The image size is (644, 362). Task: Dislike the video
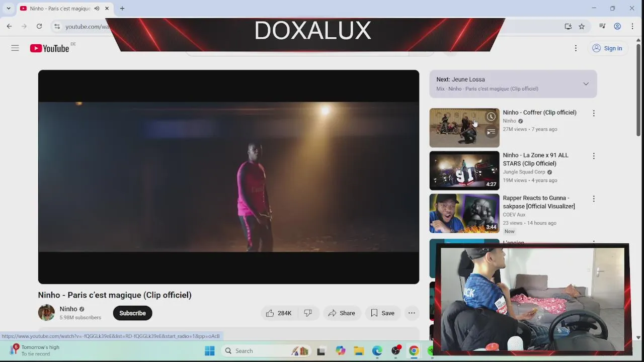click(308, 313)
